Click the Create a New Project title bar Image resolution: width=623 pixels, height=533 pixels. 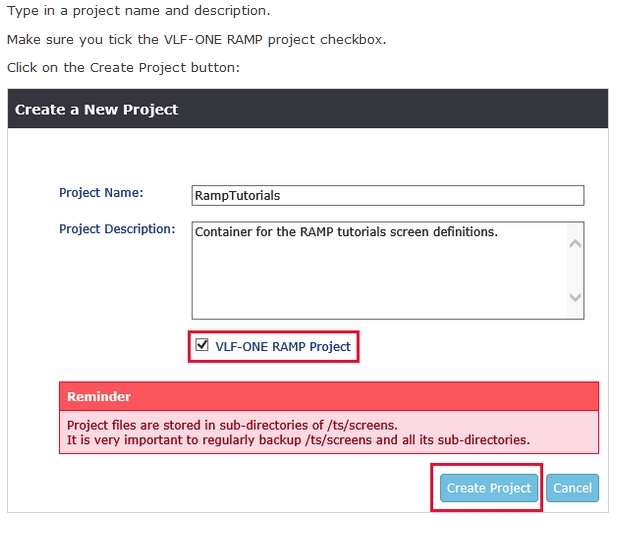308,109
